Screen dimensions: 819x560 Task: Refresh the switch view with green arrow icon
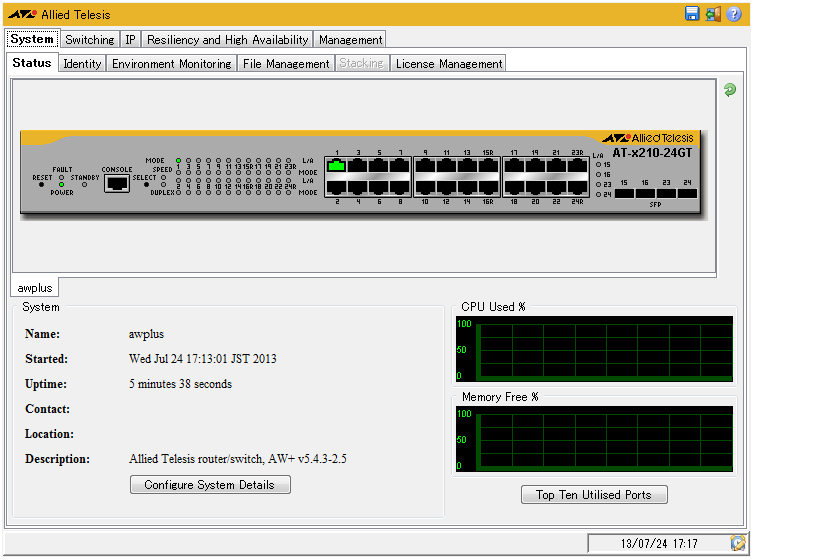pos(730,90)
